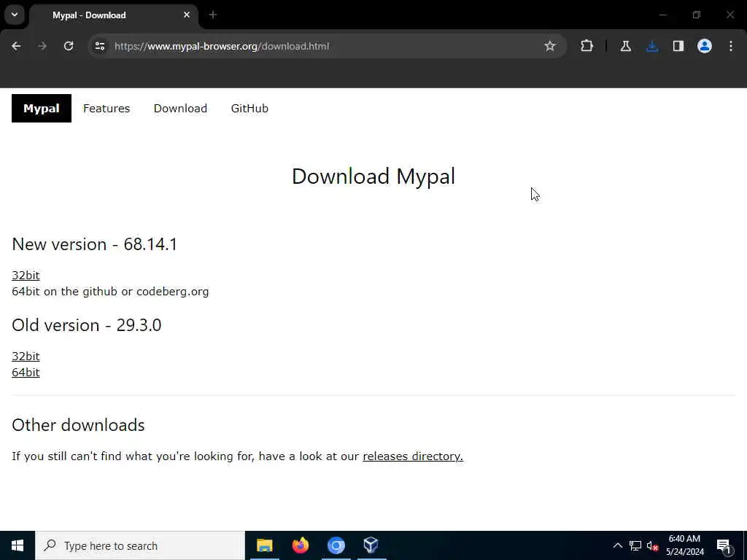Minimize the Chrome window
Image resolution: width=747 pixels, height=560 pixels.
click(x=662, y=15)
